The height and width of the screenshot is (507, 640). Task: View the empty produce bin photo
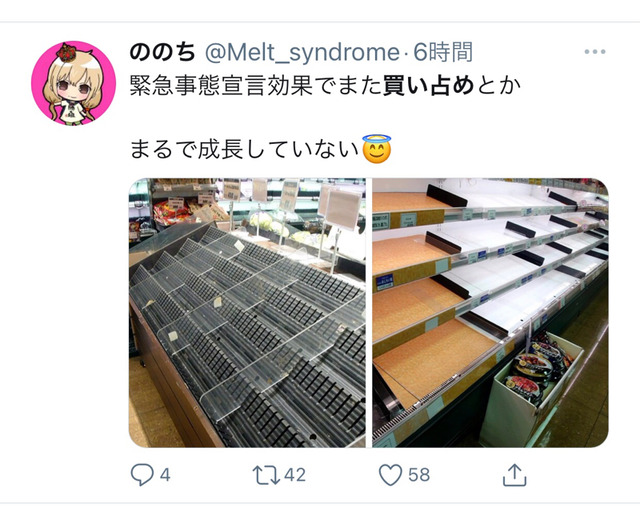[x=247, y=313]
